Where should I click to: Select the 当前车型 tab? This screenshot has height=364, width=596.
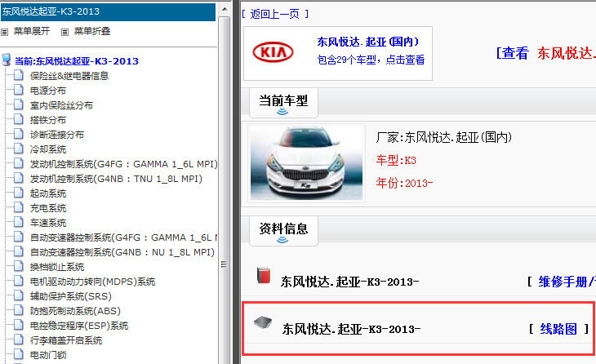[x=283, y=103]
